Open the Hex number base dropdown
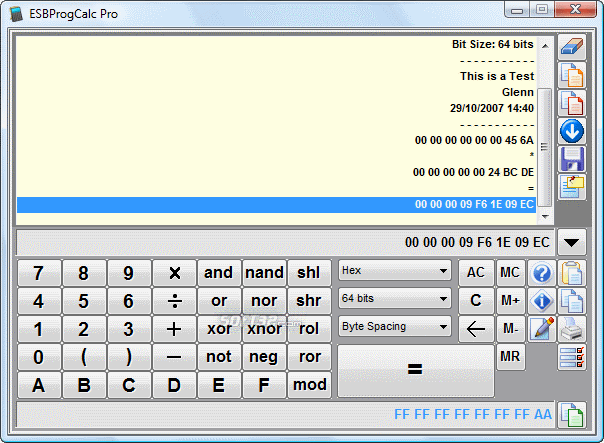The height and width of the screenshot is (443, 604). coord(394,271)
